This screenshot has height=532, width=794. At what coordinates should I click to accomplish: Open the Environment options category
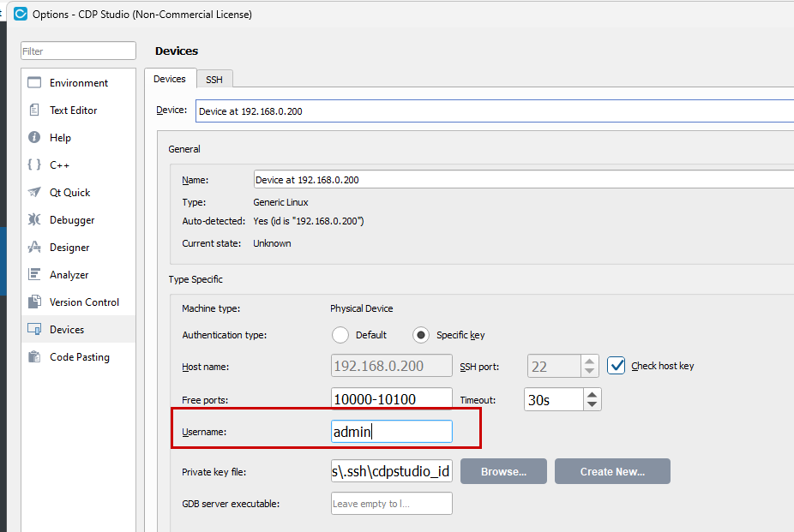79,82
